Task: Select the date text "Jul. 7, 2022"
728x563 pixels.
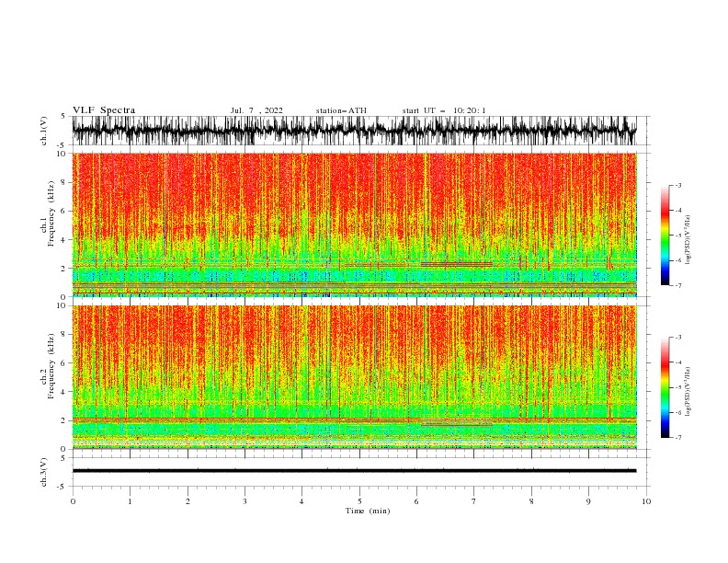Action: click(x=256, y=110)
